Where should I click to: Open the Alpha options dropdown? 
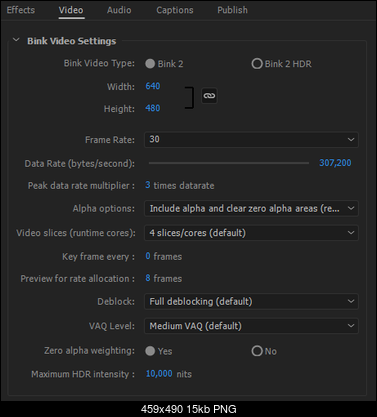[x=251, y=208]
